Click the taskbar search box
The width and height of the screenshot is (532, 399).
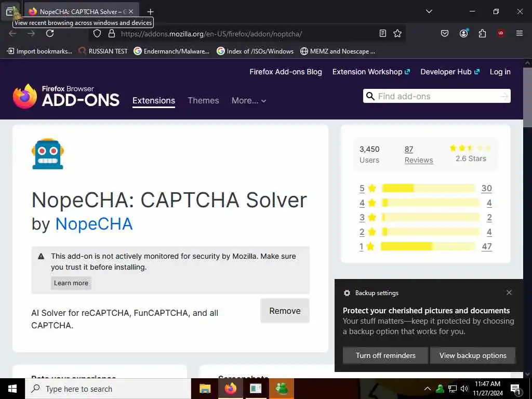click(x=108, y=389)
